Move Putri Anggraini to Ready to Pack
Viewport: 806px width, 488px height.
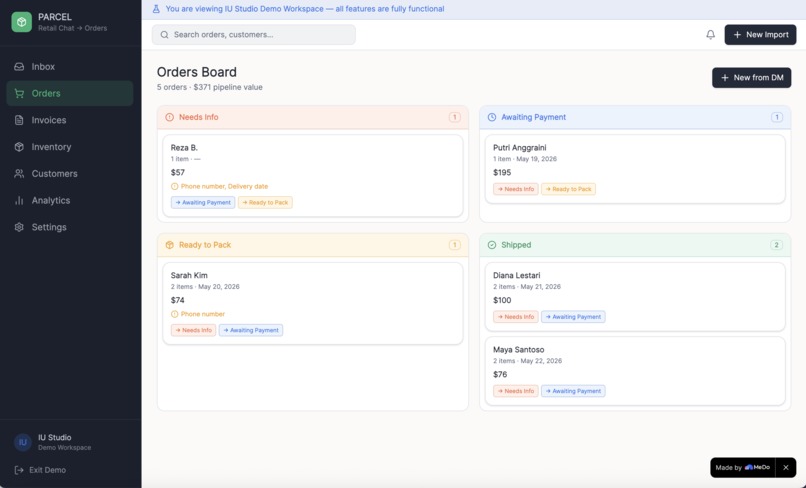click(569, 189)
